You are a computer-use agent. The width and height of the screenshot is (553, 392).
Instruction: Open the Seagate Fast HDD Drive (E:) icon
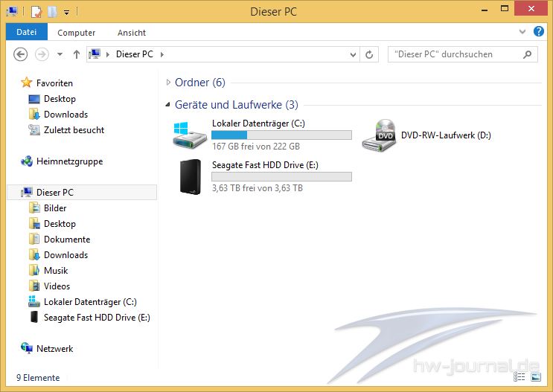coord(189,176)
